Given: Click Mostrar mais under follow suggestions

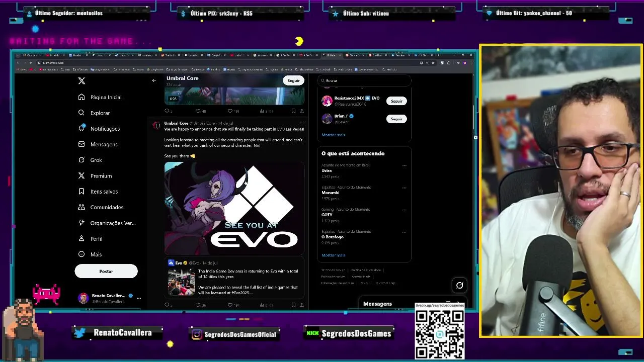Looking at the screenshot, I should click(333, 135).
